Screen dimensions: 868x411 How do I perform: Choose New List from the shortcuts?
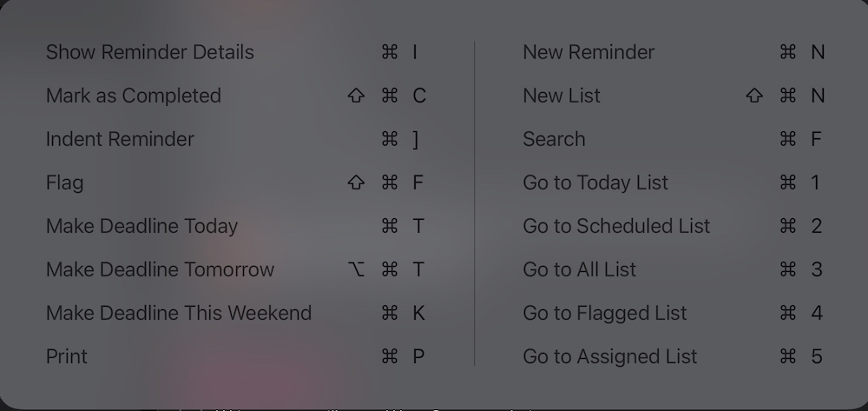point(674,96)
